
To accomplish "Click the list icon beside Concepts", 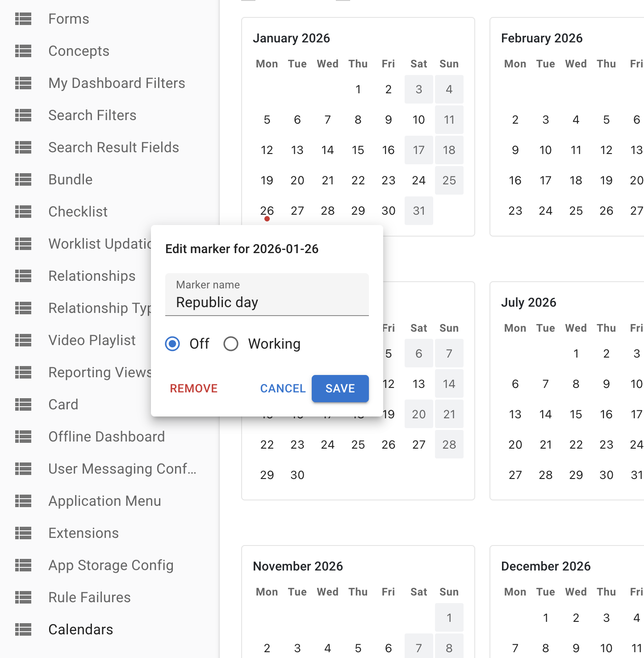I will pos(23,51).
